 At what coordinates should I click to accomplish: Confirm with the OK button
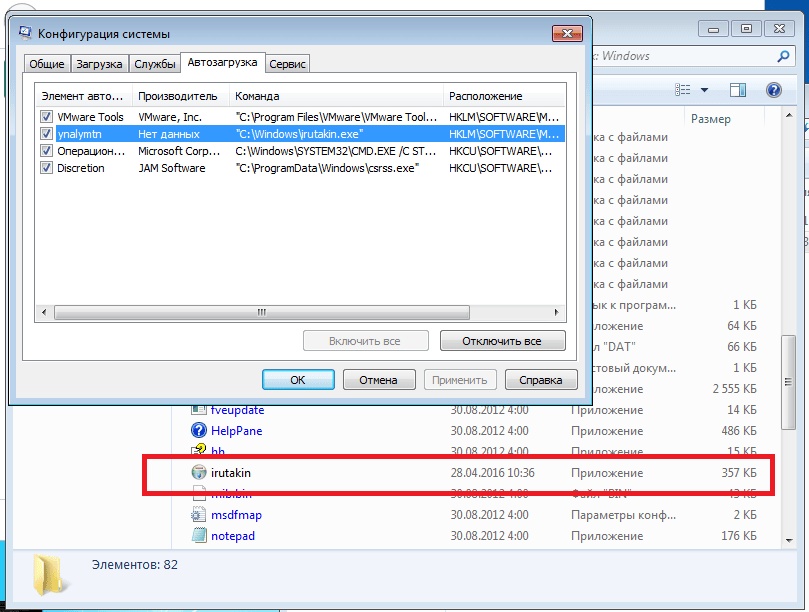pos(298,380)
